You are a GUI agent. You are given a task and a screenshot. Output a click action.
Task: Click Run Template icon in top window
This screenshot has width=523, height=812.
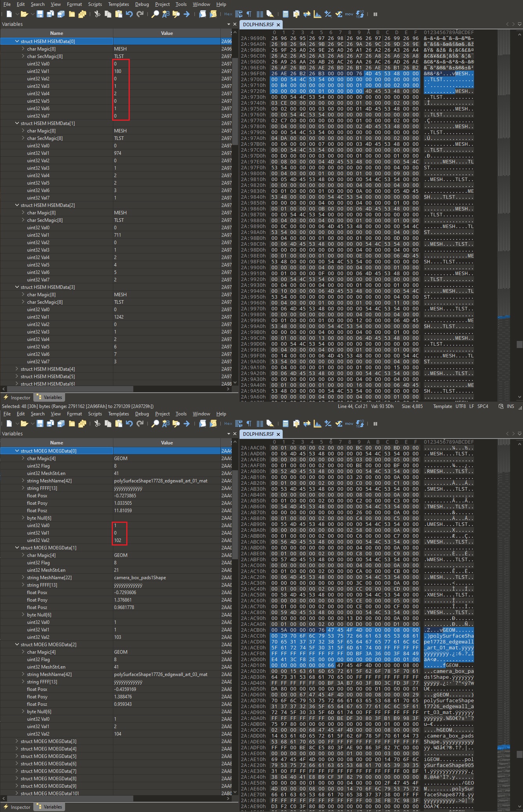(213, 14)
